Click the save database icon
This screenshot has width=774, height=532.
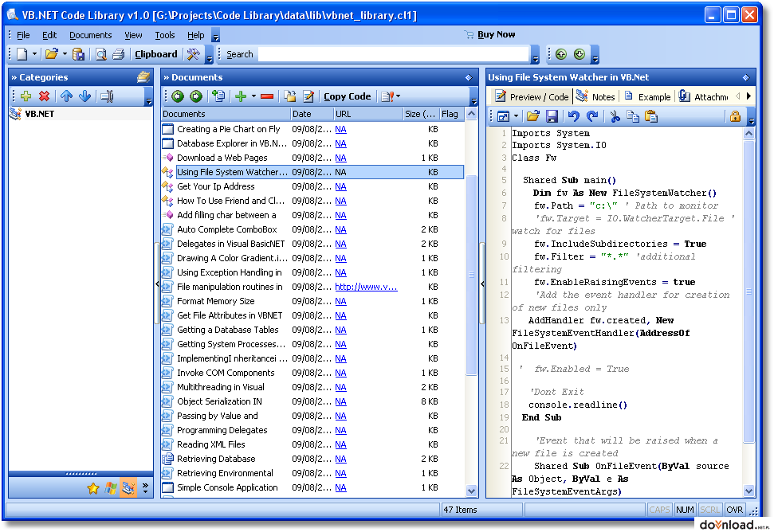[78, 54]
